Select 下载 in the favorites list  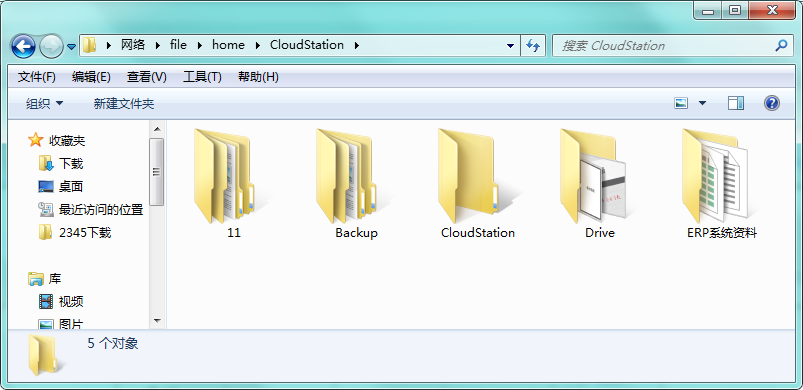point(71,164)
